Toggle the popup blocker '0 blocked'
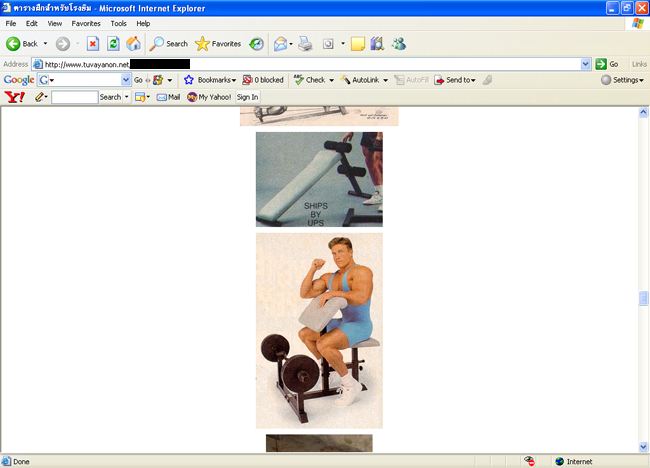650x468 pixels. 263,80
